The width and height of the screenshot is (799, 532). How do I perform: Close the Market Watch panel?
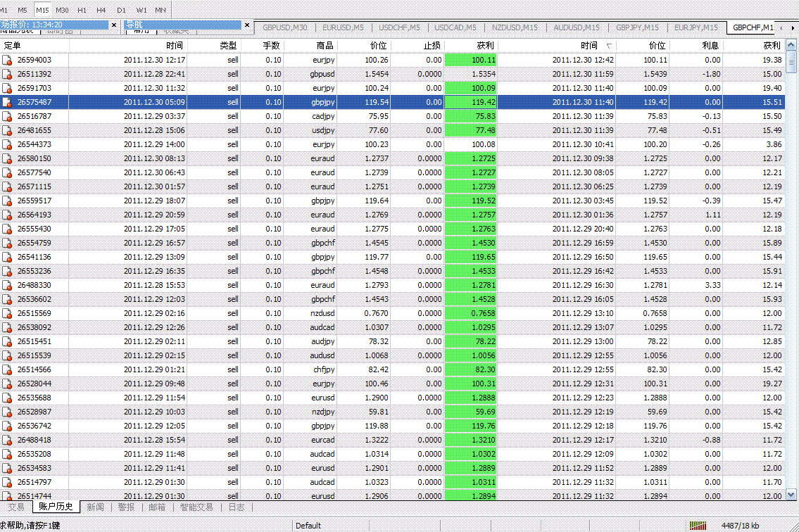[114, 25]
